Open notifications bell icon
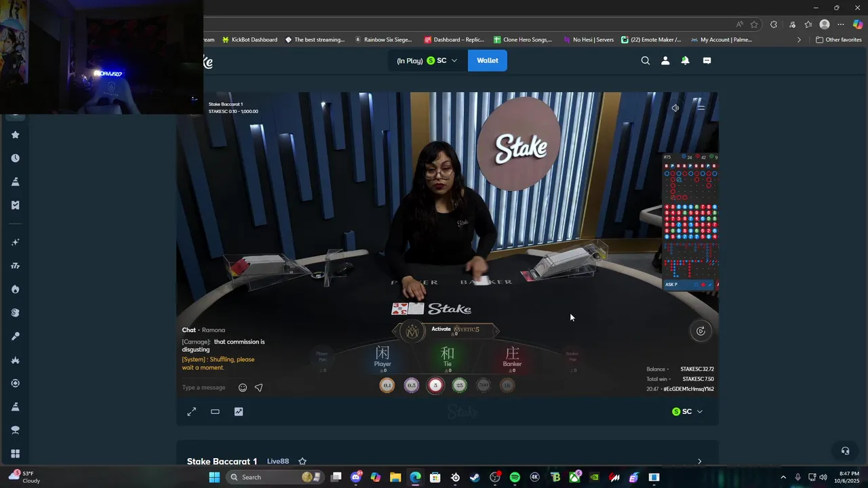 tap(685, 60)
